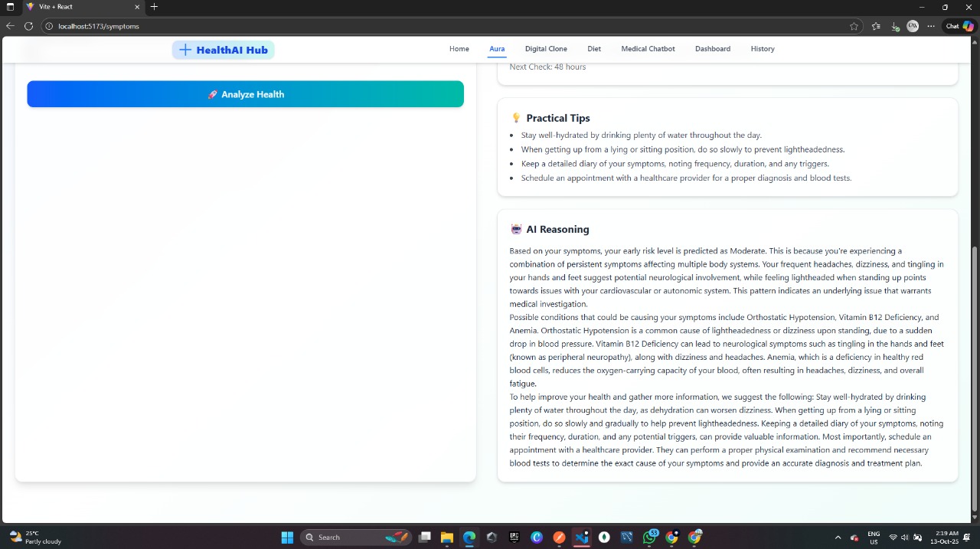Open the browser profile avatar
This screenshot has width=980, height=549.
coord(913,26)
